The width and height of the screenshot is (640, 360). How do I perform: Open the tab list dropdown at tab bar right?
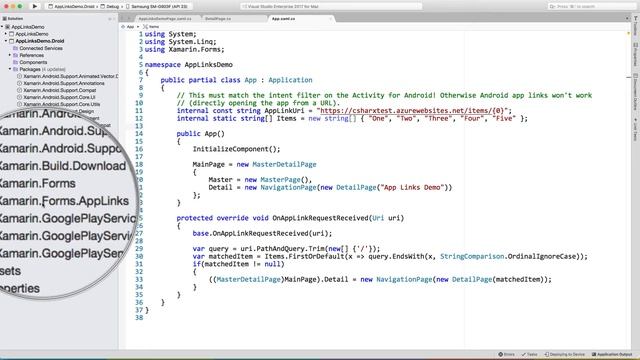pyautogui.click(x=627, y=19)
